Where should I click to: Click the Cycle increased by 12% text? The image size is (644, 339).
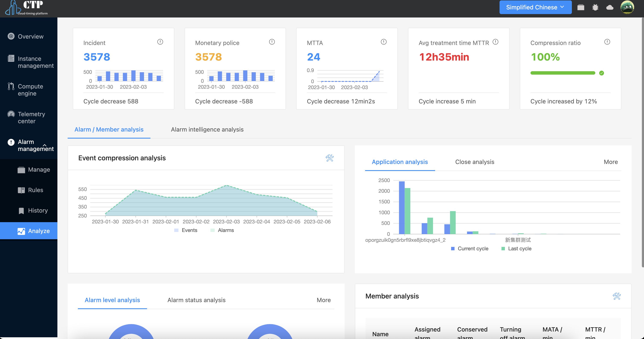(564, 101)
